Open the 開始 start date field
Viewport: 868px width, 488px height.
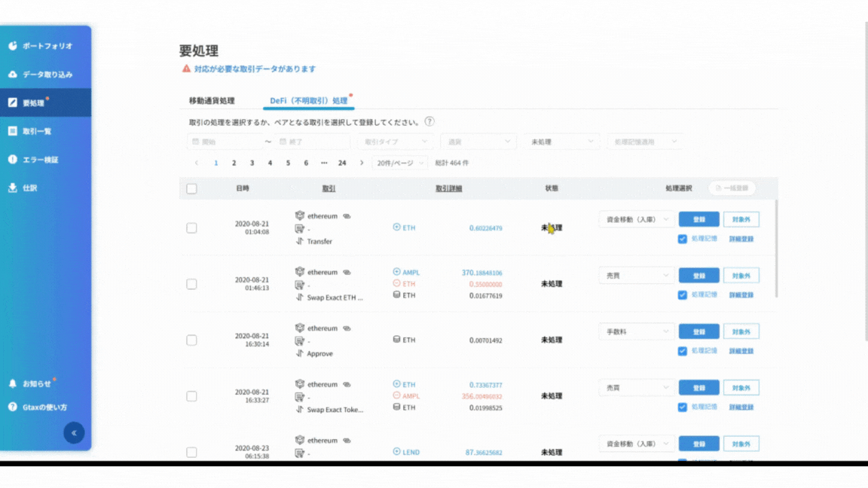coord(225,142)
